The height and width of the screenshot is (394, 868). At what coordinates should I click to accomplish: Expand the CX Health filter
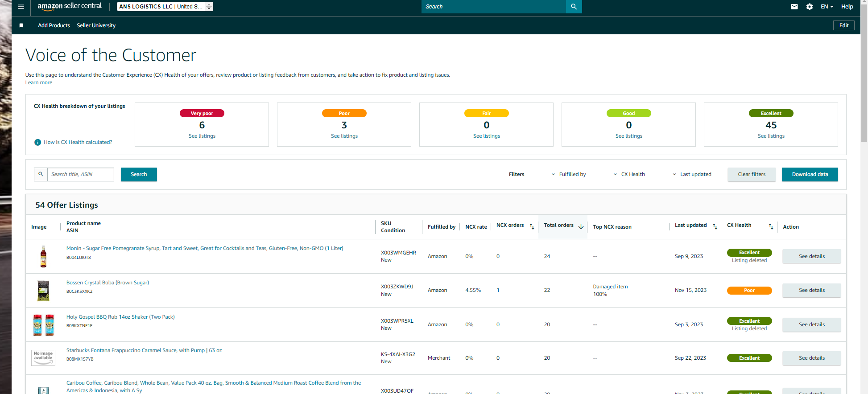[x=629, y=174]
